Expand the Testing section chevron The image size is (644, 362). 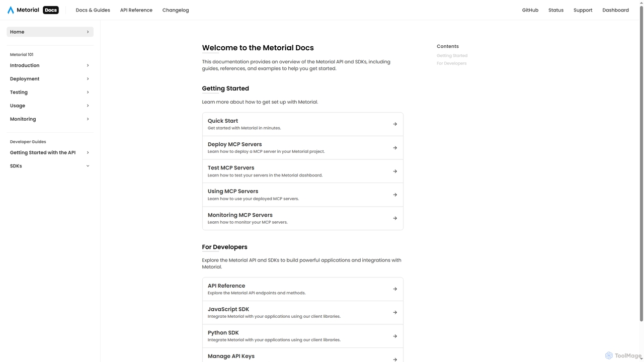(x=88, y=93)
